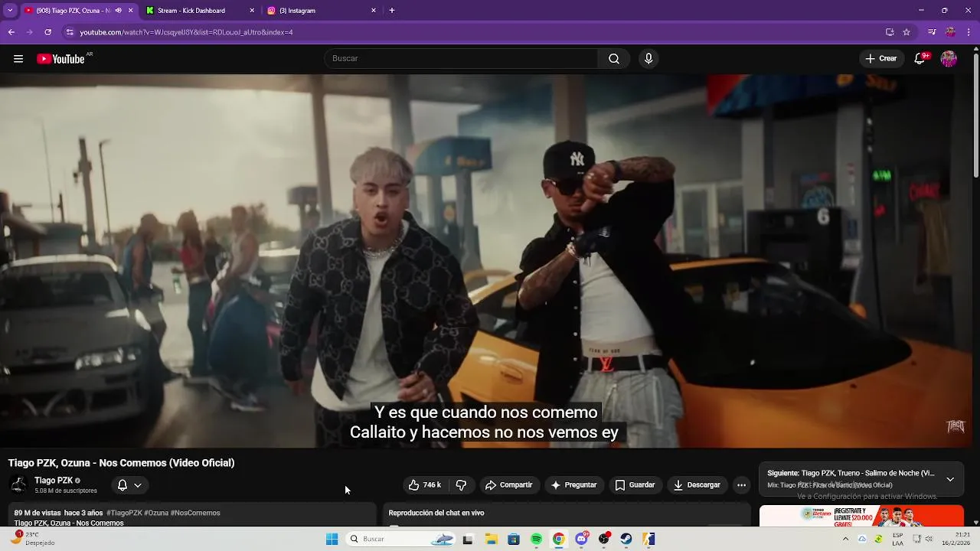This screenshot has width=980, height=551.
Task: Close the Kick Dashboard tab
Action: [252, 11]
